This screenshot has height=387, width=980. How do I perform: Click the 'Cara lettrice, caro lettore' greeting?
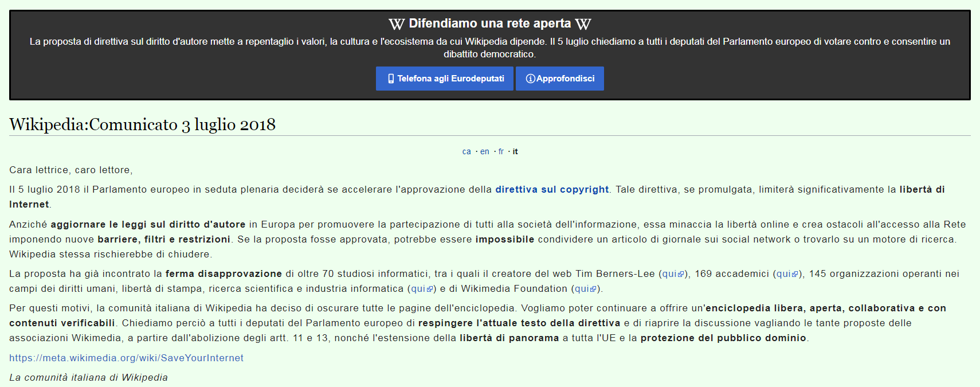coord(70,170)
